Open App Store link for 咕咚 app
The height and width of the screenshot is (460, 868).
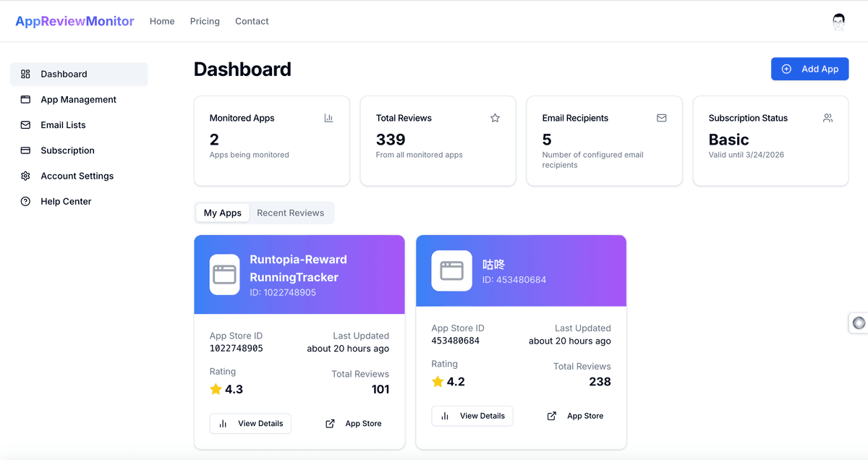click(576, 416)
